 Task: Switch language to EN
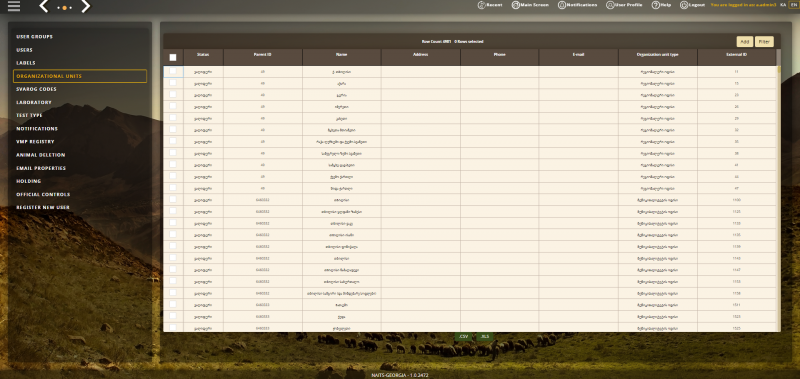point(793,5)
